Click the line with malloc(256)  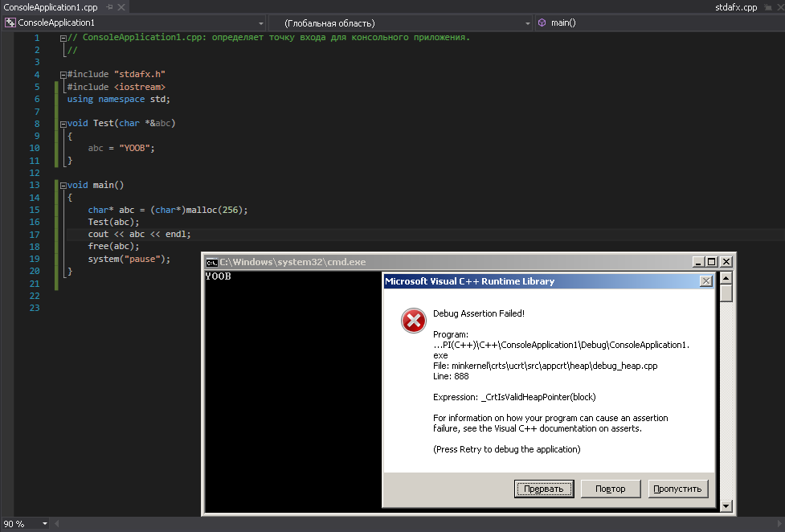[x=168, y=210]
